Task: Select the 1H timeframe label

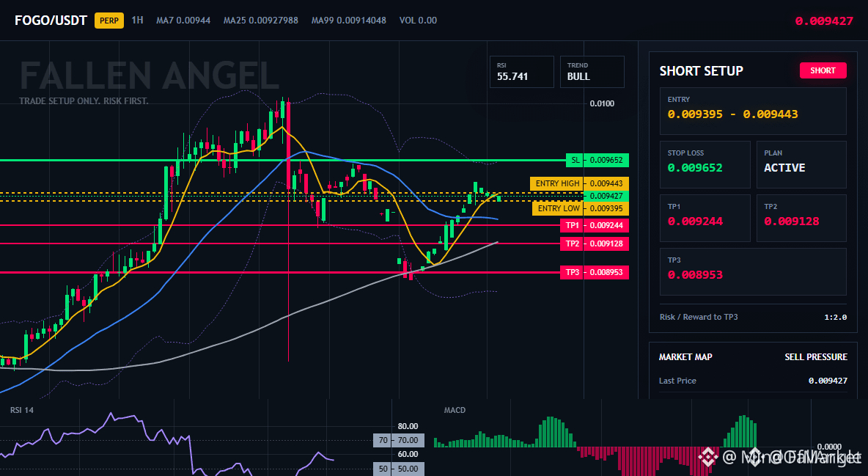Action: click(137, 20)
